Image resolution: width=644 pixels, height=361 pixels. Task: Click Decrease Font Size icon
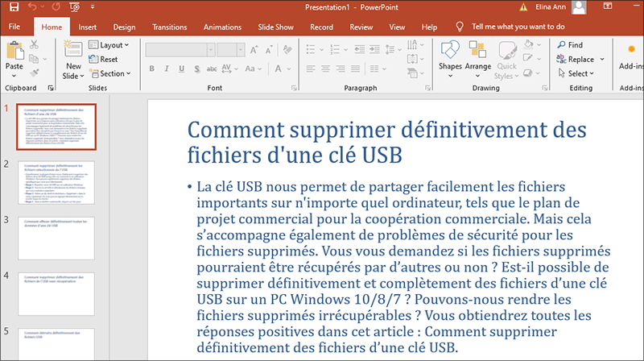pos(269,50)
